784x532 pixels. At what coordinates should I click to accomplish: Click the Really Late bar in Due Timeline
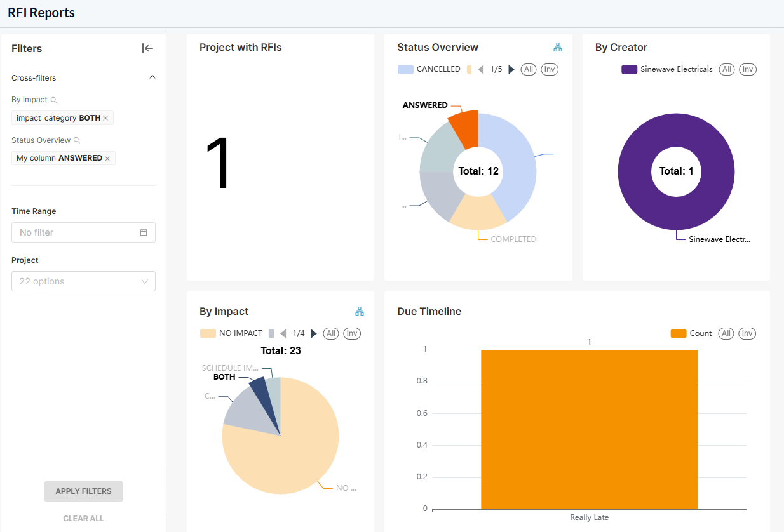pyautogui.click(x=589, y=429)
